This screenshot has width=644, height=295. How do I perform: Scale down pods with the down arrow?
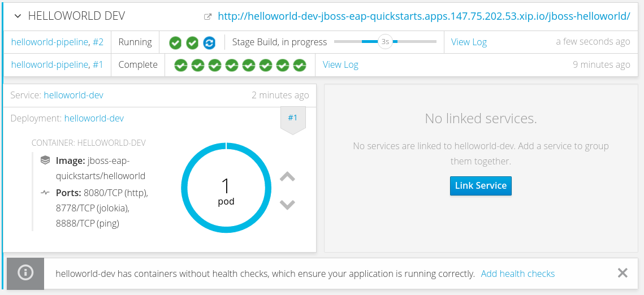click(287, 205)
